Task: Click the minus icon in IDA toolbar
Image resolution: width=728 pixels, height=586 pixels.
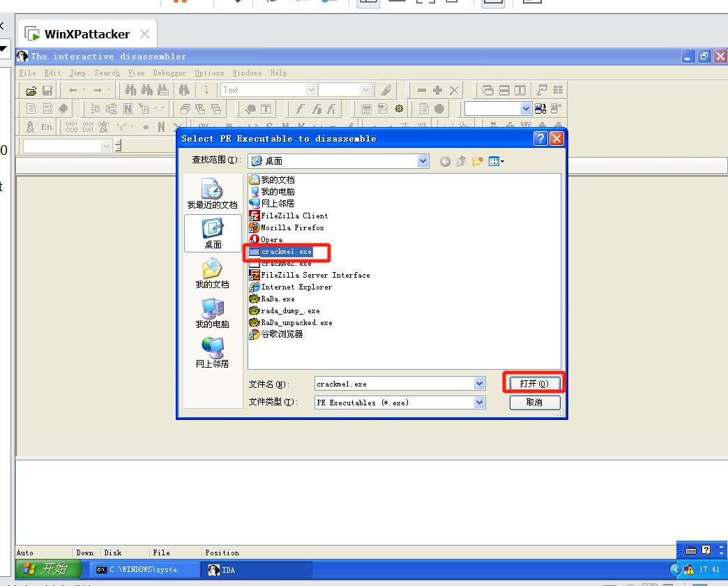Action: [422, 91]
